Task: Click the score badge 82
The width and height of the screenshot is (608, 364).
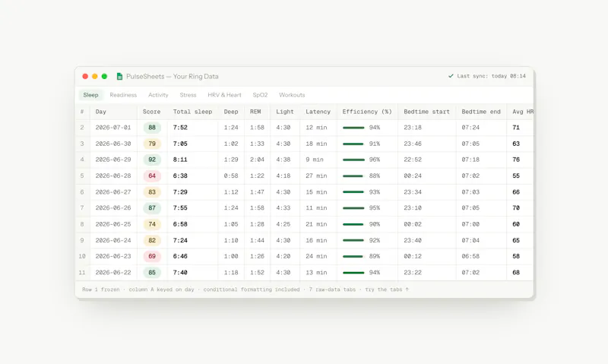Action: tap(152, 240)
